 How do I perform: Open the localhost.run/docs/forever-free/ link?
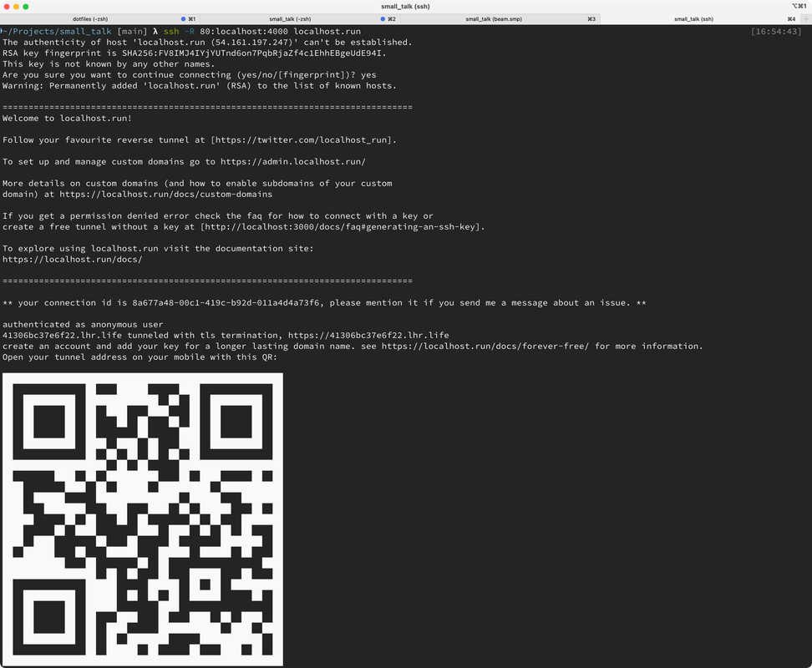click(485, 347)
